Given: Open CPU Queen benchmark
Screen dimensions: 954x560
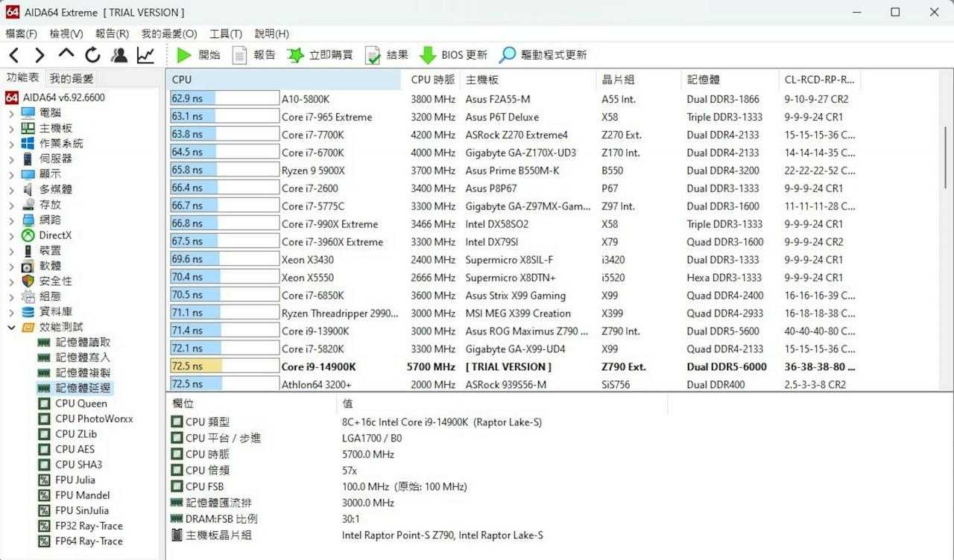Looking at the screenshot, I should 73,404.
